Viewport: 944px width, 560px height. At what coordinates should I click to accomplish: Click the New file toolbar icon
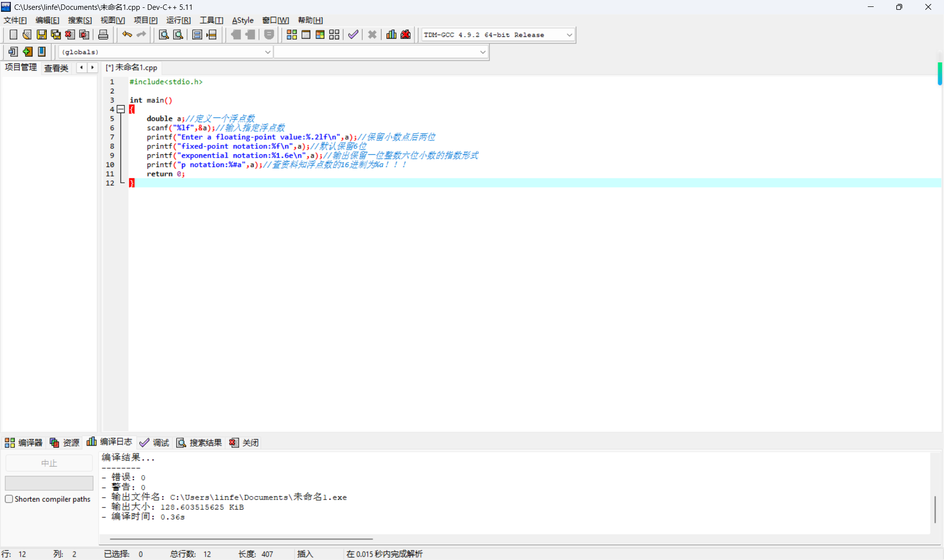(13, 34)
